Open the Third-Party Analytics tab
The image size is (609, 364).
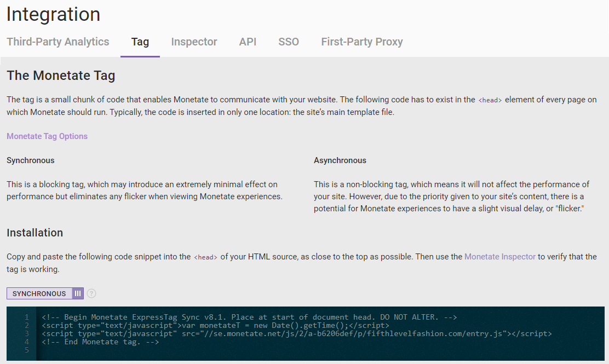(58, 42)
